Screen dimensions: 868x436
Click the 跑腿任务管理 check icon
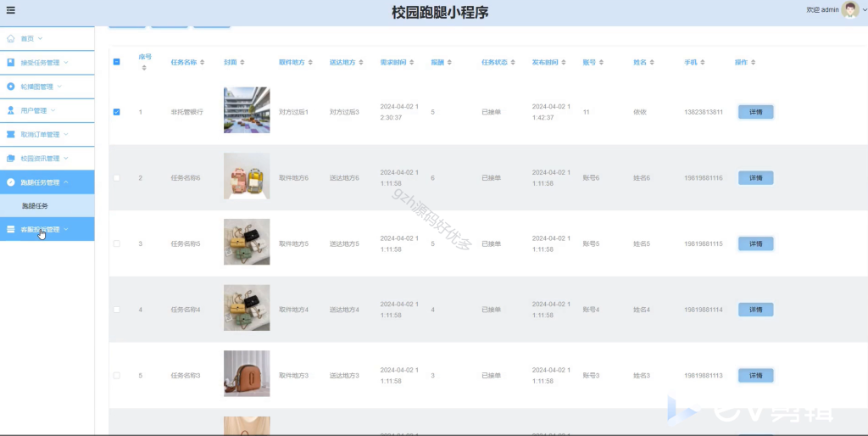click(x=10, y=182)
